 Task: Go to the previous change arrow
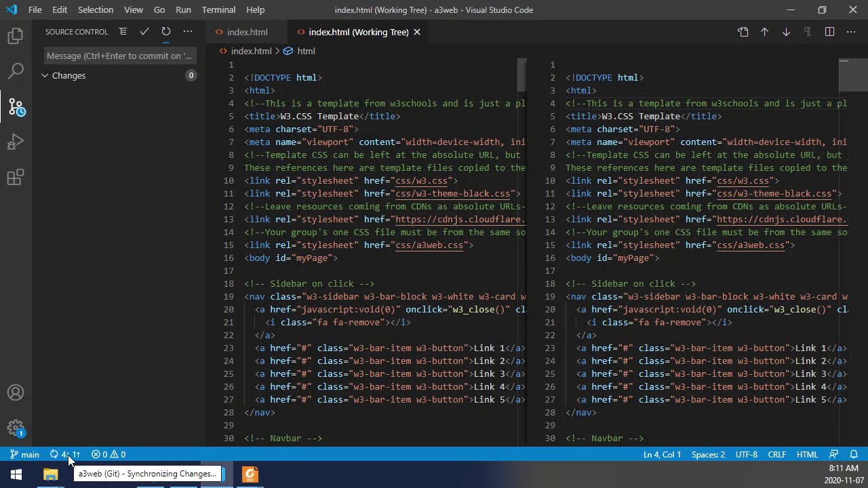[764, 32]
